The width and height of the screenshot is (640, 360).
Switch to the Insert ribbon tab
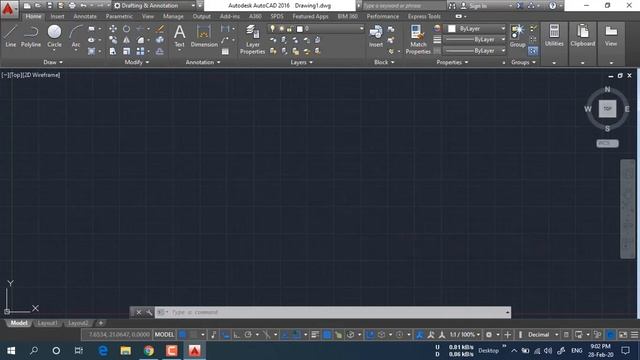[x=57, y=17]
